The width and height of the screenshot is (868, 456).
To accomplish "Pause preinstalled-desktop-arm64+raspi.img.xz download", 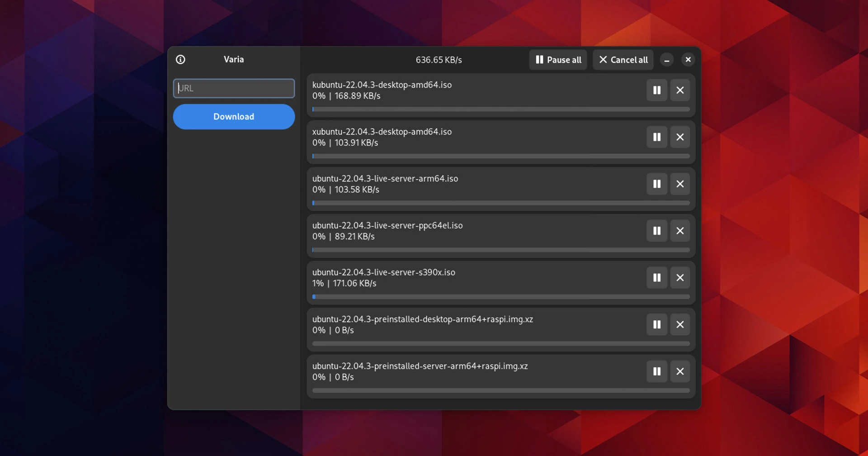I will pyautogui.click(x=657, y=324).
